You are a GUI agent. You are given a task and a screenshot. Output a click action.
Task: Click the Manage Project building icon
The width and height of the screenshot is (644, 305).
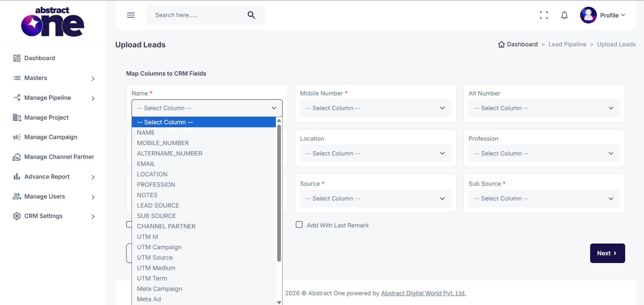(x=17, y=118)
